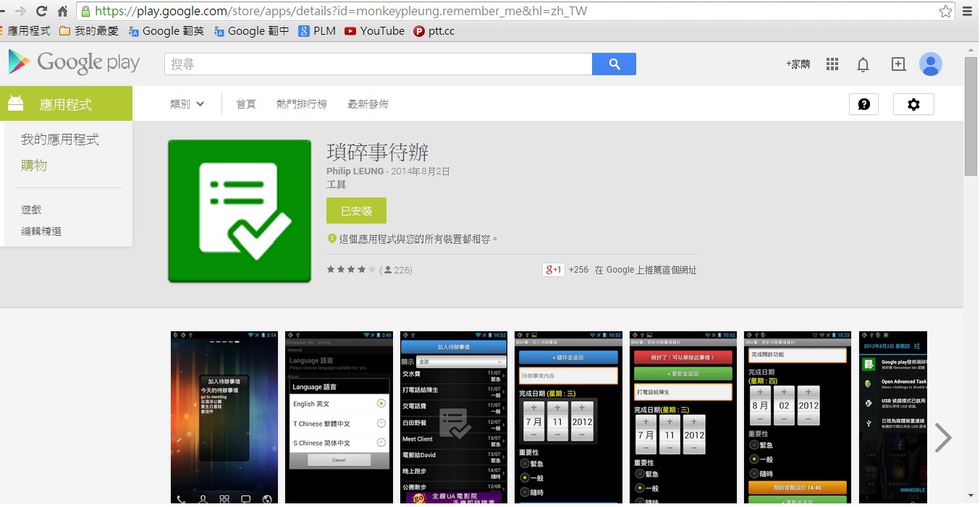This screenshot has height=507, width=980.
Task: Click the green checklist app icon
Action: [240, 211]
